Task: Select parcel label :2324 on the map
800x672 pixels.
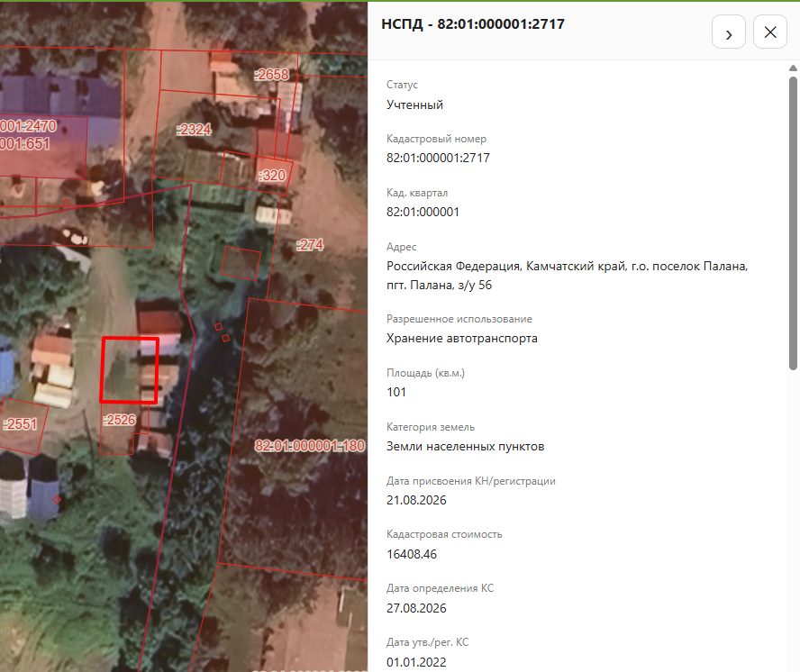Action: pyautogui.click(x=194, y=129)
